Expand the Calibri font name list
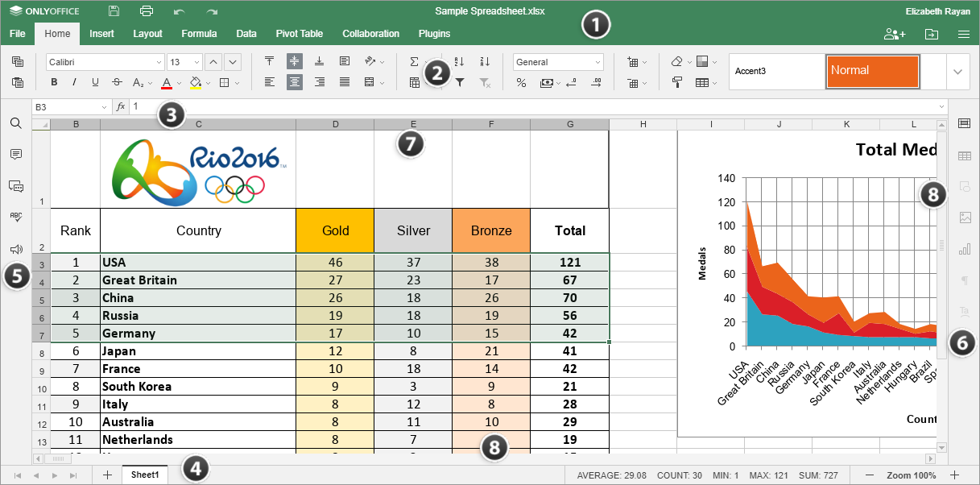This screenshot has width=980, height=485. click(159, 62)
